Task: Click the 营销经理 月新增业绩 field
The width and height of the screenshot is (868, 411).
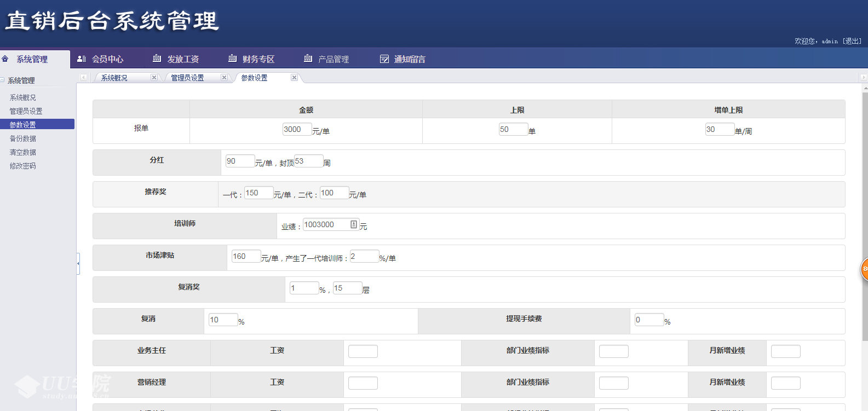Action: pos(786,383)
